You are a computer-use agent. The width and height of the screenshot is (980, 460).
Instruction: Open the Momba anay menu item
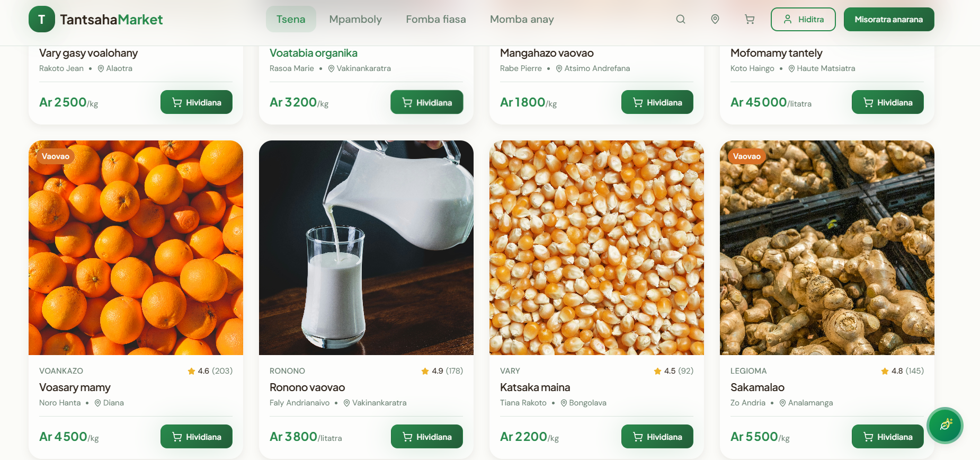tap(522, 20)
